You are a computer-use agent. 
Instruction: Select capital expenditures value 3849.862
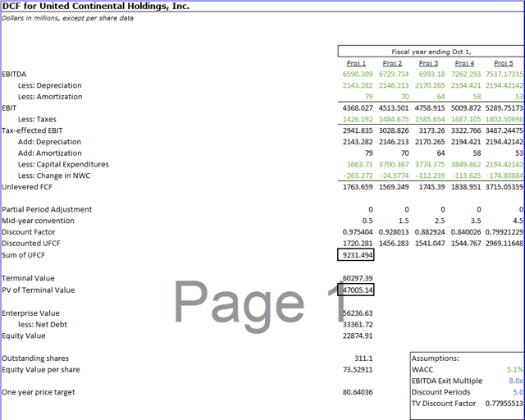pyautogui.click(x=466, y=164)
